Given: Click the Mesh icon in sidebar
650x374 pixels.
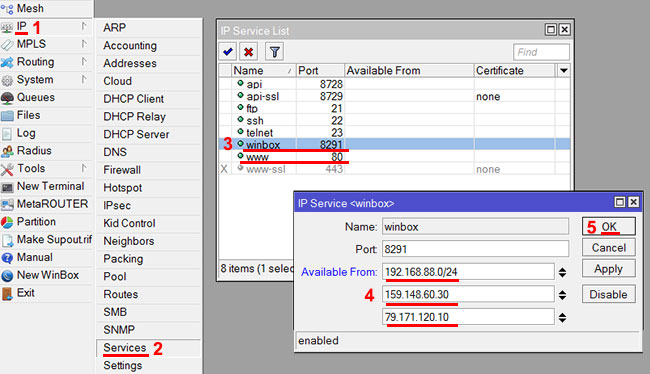Looking at the screenshot, I should coord(7,8).
